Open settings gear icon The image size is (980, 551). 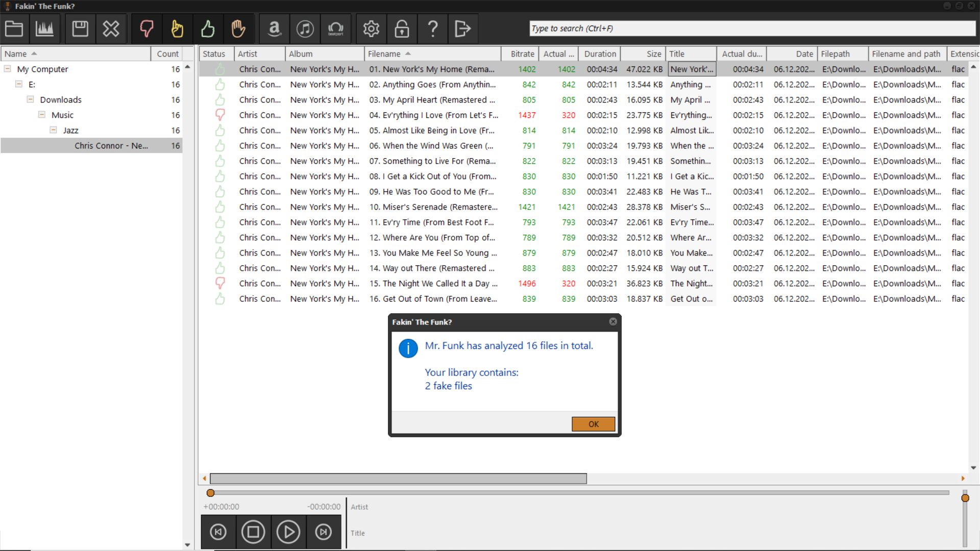pyautogui.click(x=371, y=29)
